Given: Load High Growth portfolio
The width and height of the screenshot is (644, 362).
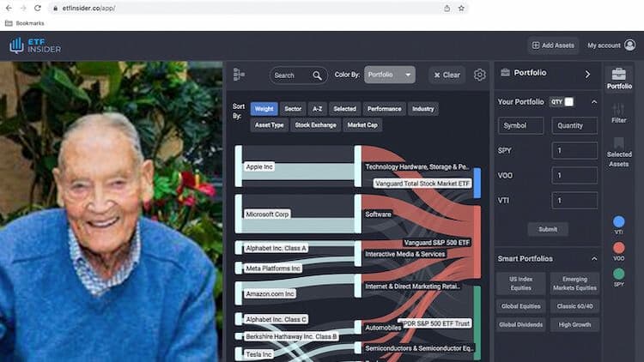Looking at the screenshot, I should pos(574,324).
